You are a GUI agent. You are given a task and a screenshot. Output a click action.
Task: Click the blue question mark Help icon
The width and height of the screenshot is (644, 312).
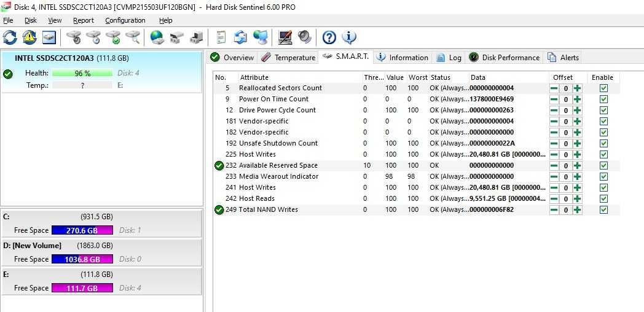pyautogui.click(x=329, y=37)
